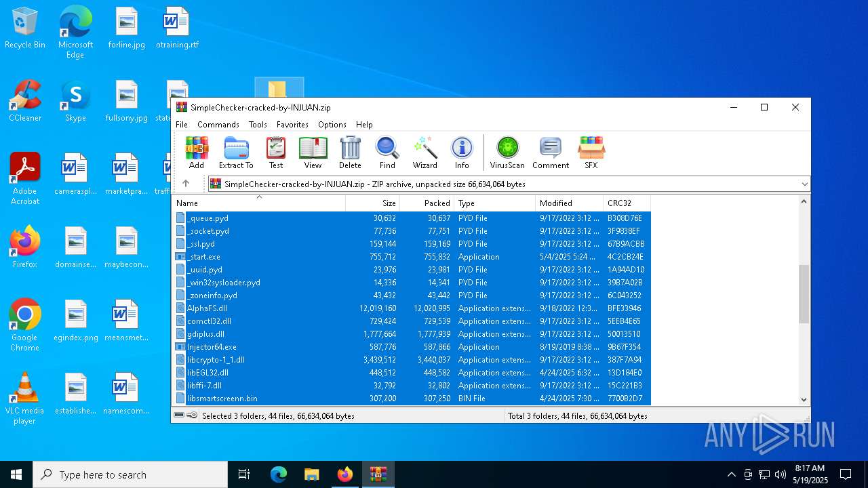Select Injector64.exe row
868x488 pixels.
412,347
